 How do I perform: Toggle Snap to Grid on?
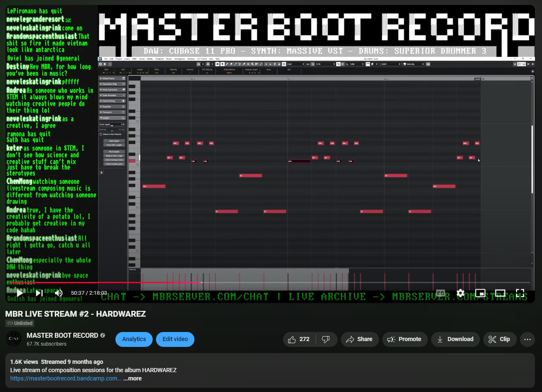[284, 64]
